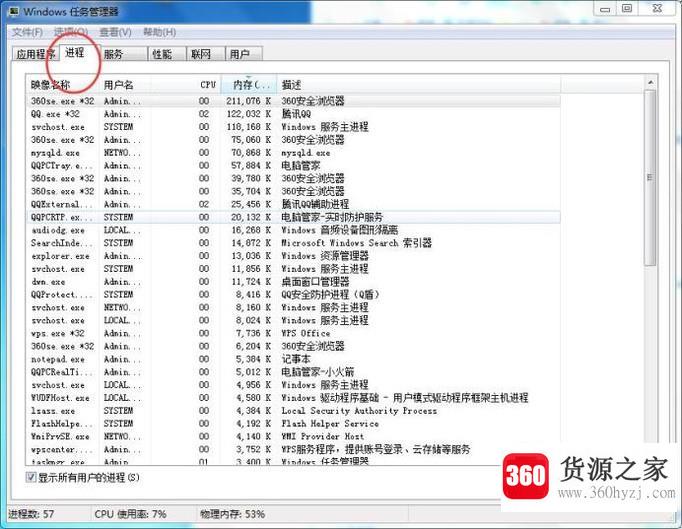Select the FlashHelpe... process row
The width and height of the screenshot is (682, 529).
pyautogui.click(x=293, y=424)
